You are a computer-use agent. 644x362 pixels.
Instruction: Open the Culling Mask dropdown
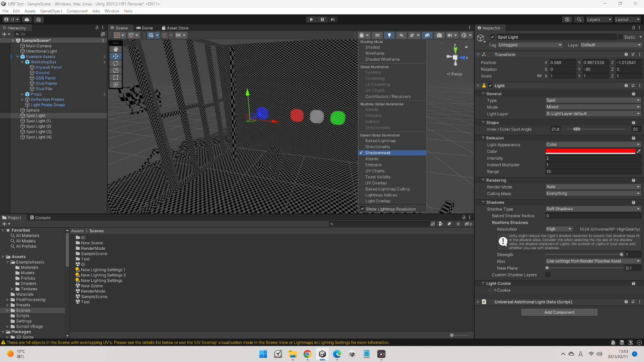[x=593, y=194]
